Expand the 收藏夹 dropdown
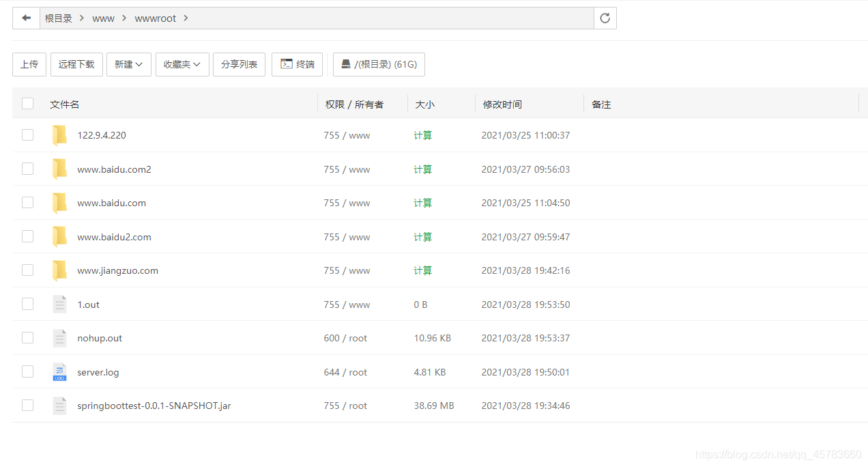The width and height of the screenshot is (868, 467). [x=182, y=64]
